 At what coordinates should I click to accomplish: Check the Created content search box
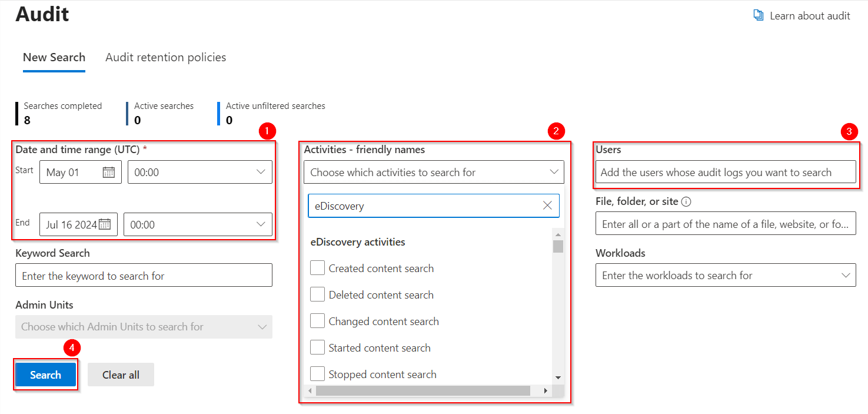[318, 268]
